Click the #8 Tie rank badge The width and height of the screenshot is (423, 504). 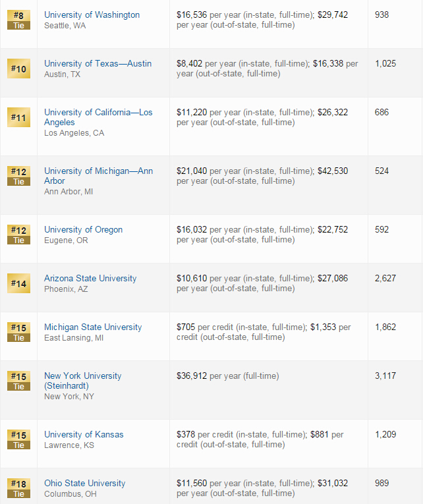pyautogui.click(x=18, y=20)
